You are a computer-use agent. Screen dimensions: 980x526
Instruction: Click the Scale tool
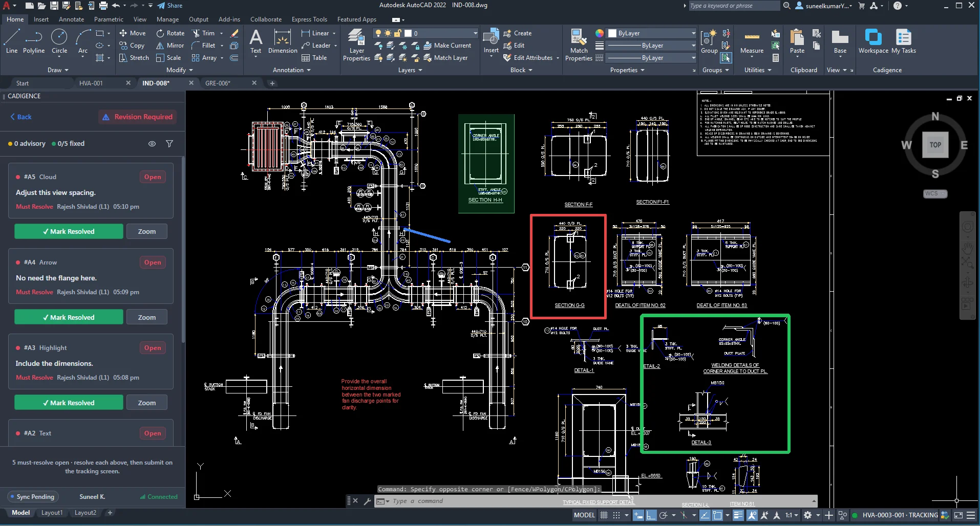tap(168, 58)
